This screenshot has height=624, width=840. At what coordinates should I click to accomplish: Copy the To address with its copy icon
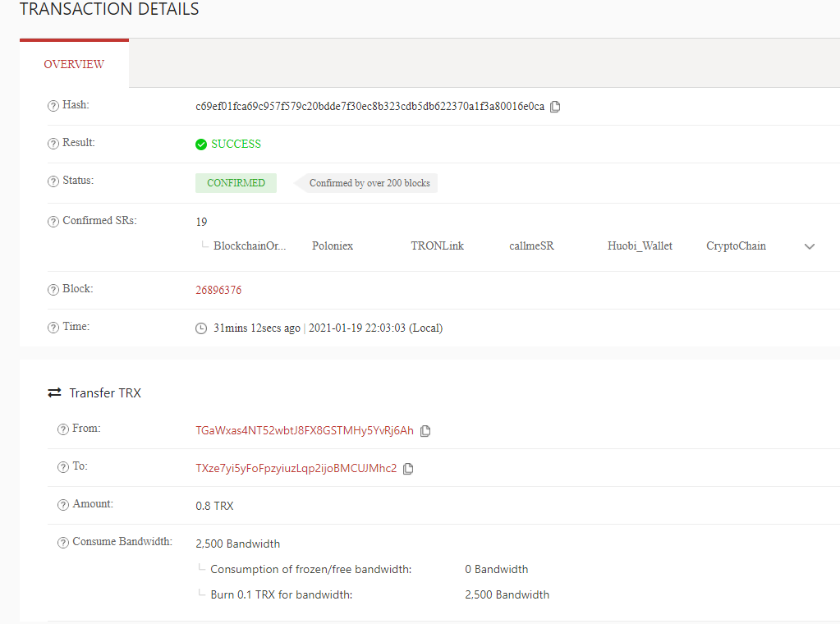[407, 469]
